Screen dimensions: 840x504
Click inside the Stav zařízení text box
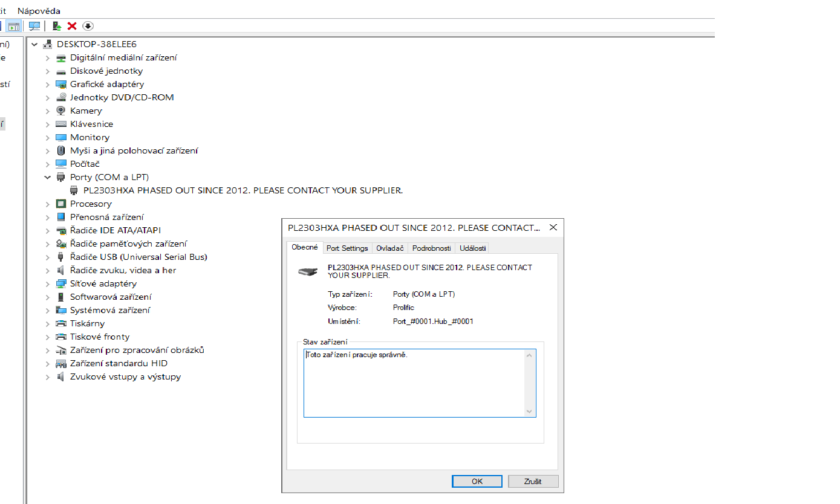pyautogui.click(x=420, y=383)
